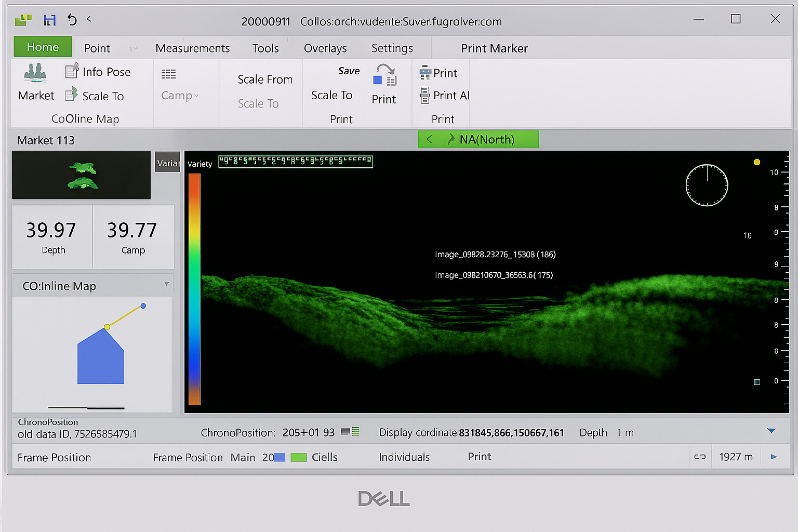798x532 pixels.
Task: Open the Print Marker tab
Action: [x=494, y=48]
